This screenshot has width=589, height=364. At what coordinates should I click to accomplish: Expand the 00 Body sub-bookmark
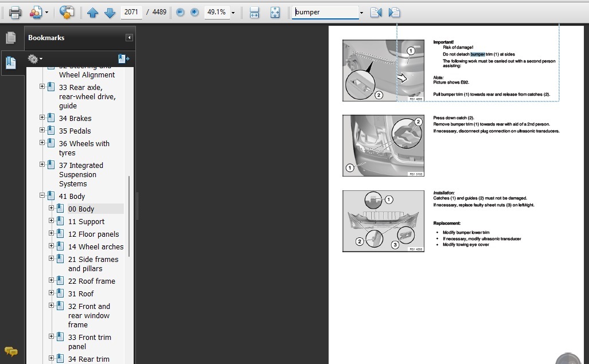coord(51,208)
